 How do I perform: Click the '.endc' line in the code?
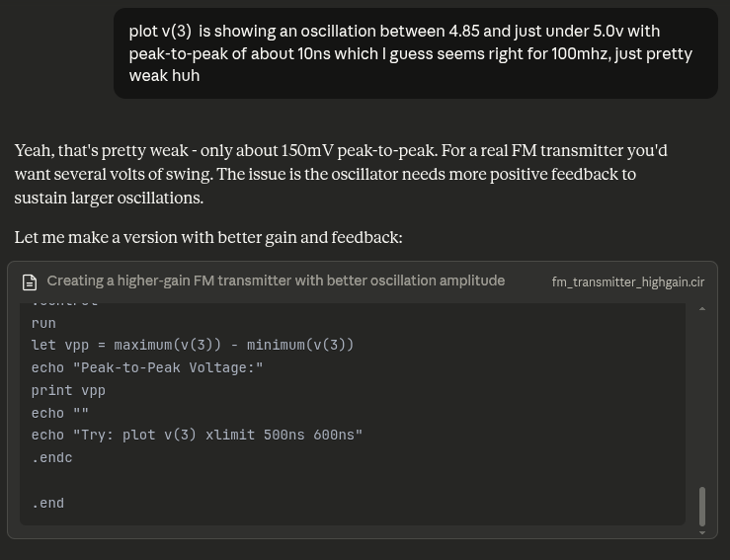click(51, 457)
